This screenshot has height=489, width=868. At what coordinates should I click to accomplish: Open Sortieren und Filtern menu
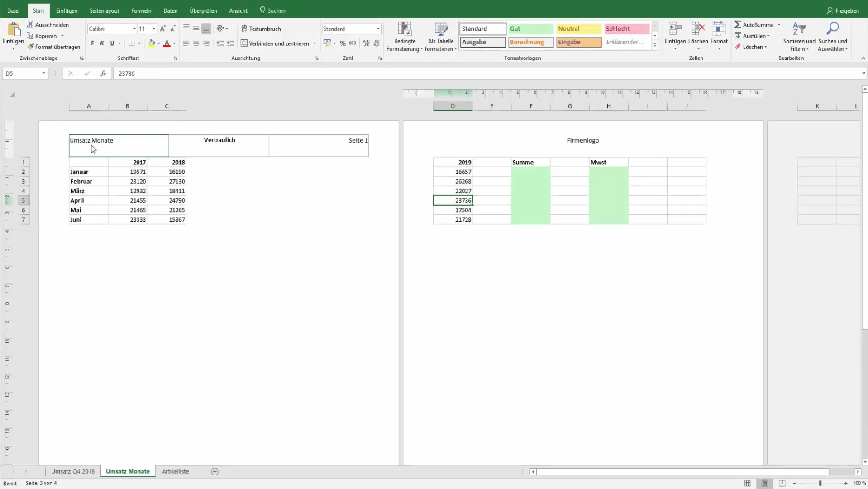(799, 37)
